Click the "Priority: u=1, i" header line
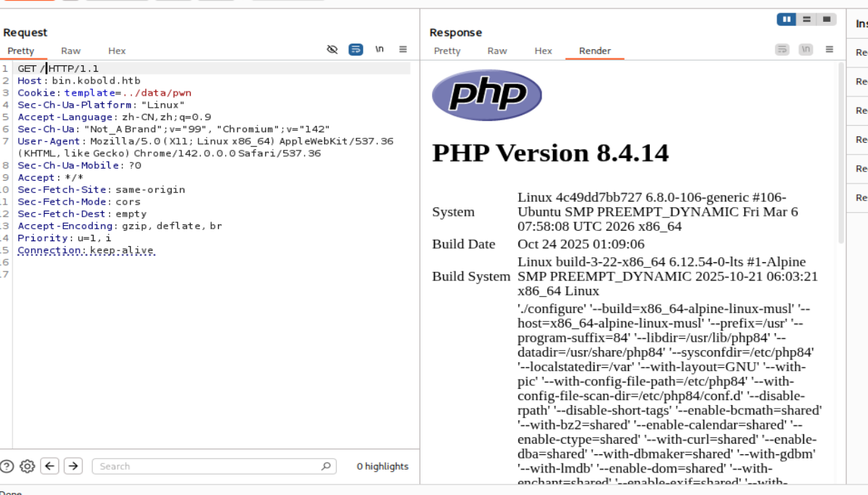The image size is (868, 495). 64,238
